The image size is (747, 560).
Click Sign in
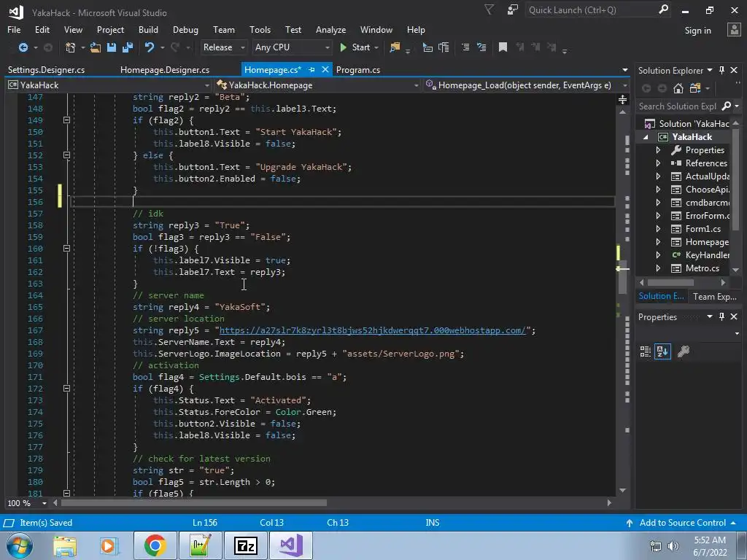(x=697, y=30)
